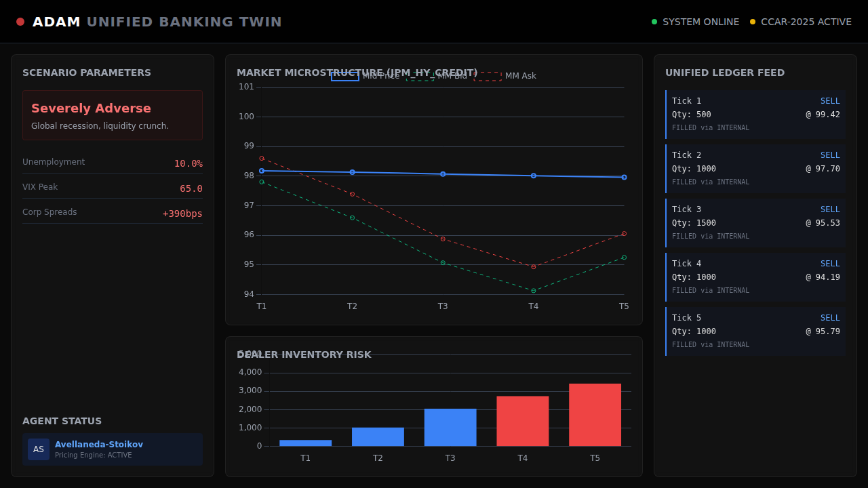Click the VIX Peak 65.0 value
This screenshot has width=868, height=488.
pyautogui.click(x=191, y=189)
